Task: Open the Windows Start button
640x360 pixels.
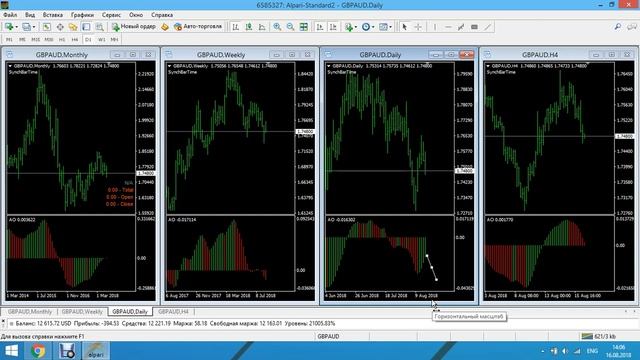Action: 11,351
